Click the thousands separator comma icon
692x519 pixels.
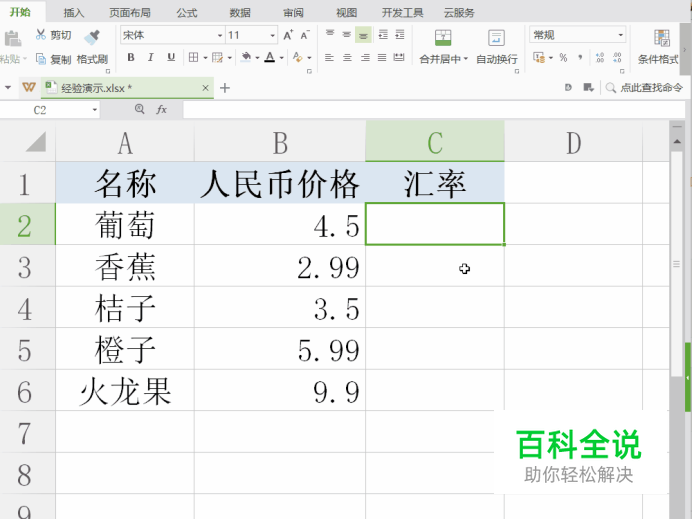580,57
